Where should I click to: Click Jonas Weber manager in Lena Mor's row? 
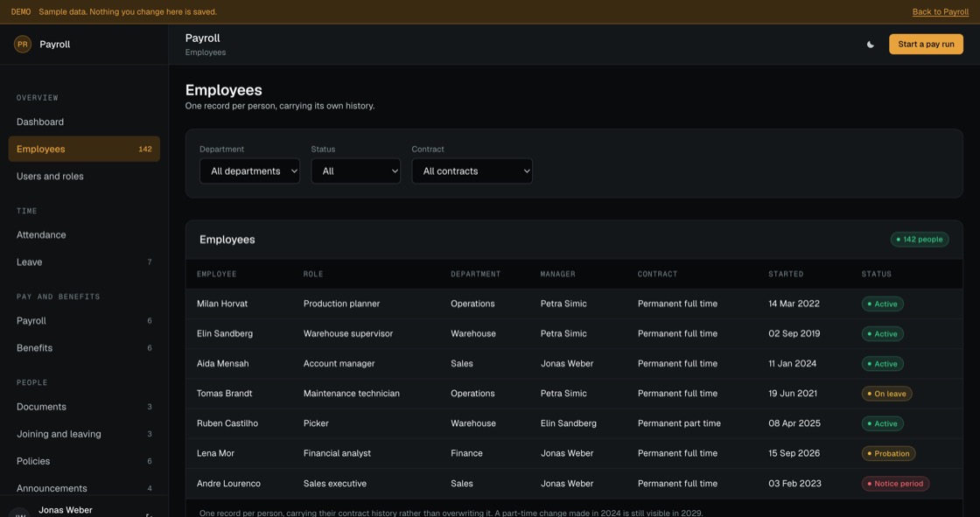pyautogui.click(x=567, y=454)
